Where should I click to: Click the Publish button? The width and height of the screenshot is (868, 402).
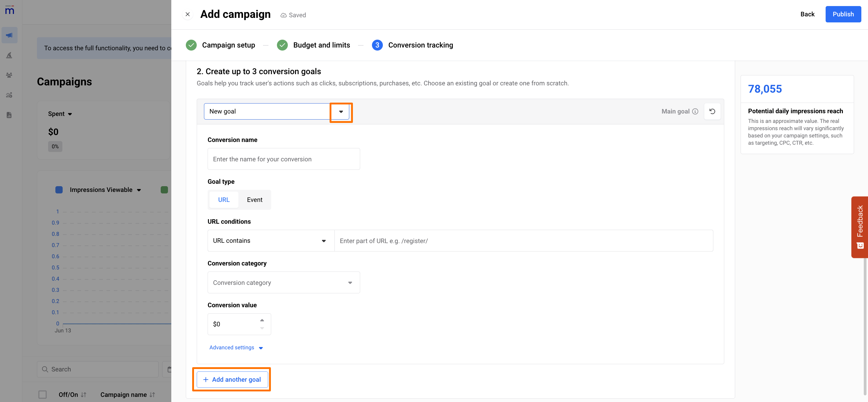coord(843,14)
